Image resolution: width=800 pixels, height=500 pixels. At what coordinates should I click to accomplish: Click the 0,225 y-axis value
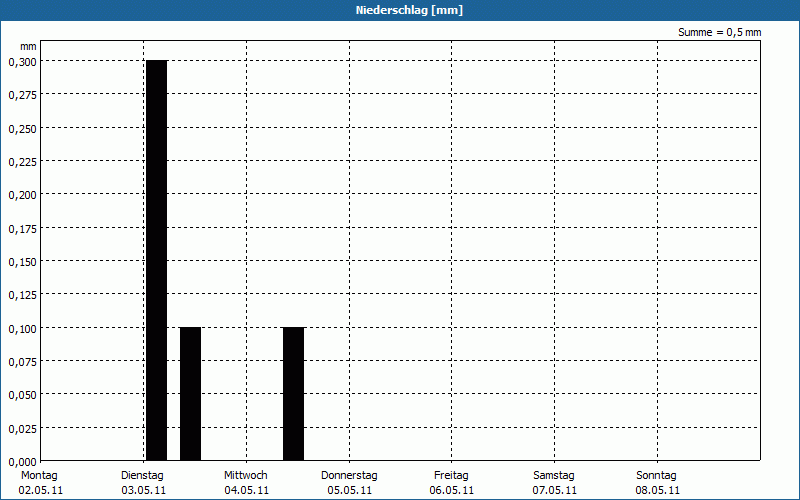pyautogui.click(x=22, y=162)
